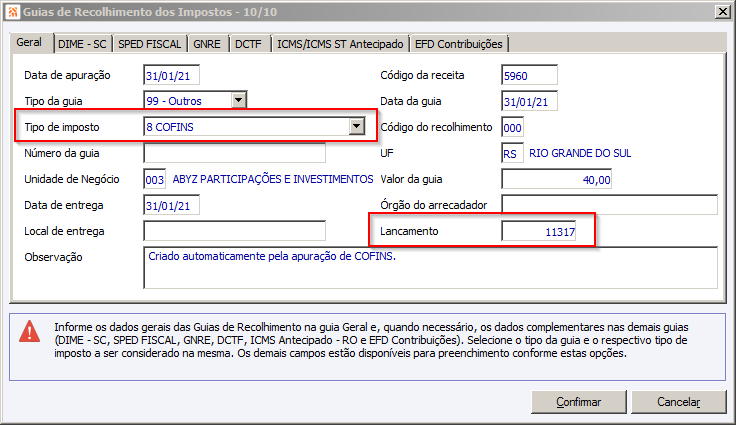Click the dialog title Guias de Recolhimento dos Impostos - 10/10
The image size is (736, 425).
coord(150,12)
